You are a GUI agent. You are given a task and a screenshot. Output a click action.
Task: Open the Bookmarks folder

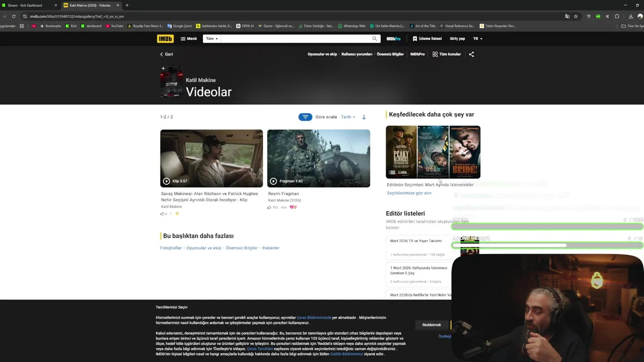tap(50, 26)
